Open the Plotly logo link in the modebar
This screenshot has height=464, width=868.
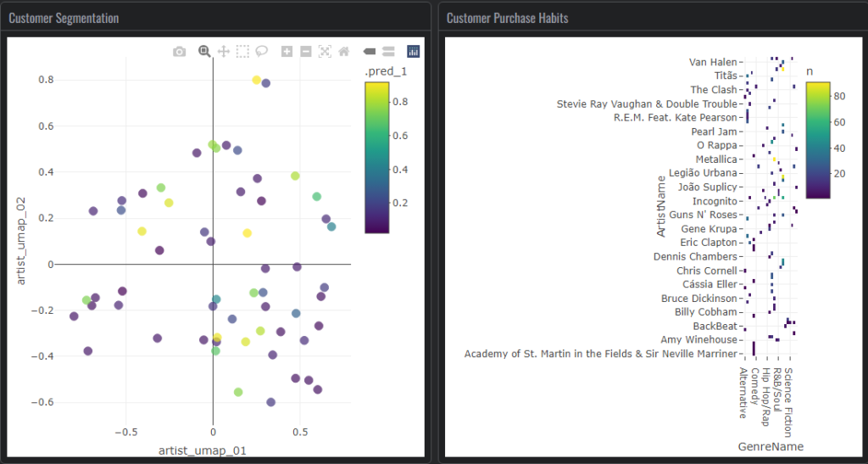point(413,52)
